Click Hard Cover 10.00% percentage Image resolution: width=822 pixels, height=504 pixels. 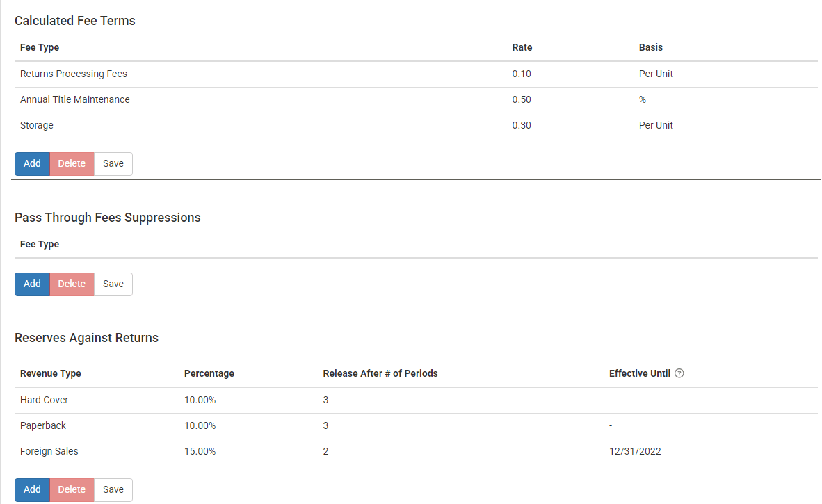pyautogui.click(x=200, y=400)
